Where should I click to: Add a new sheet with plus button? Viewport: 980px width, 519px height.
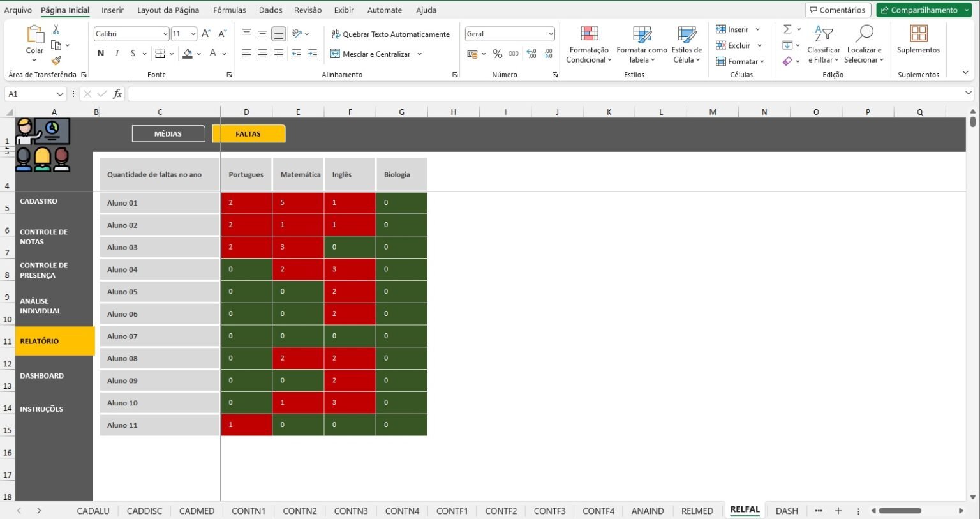click(838, 511)
